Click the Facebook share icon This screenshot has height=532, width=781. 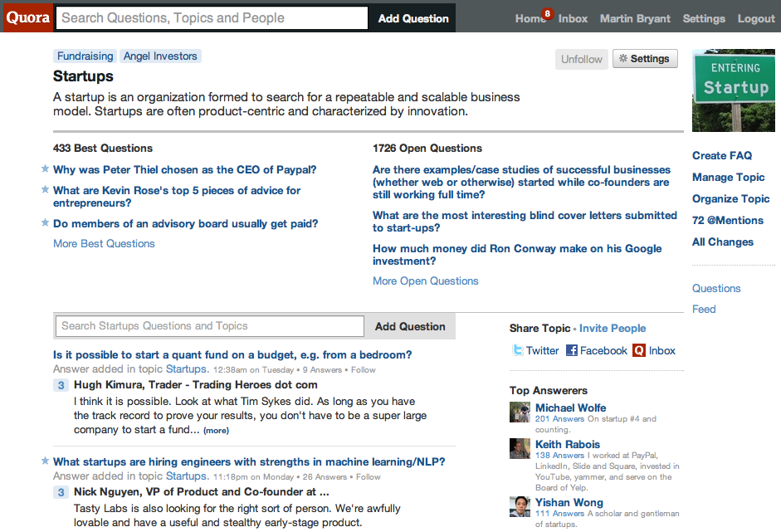click(572, 350)
